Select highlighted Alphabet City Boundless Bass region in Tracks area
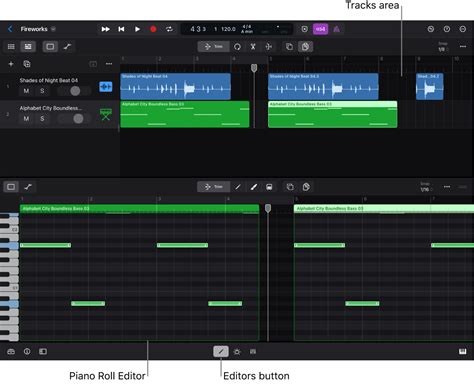Viewport: 474px width, 385px height. (x=333, y=114)
